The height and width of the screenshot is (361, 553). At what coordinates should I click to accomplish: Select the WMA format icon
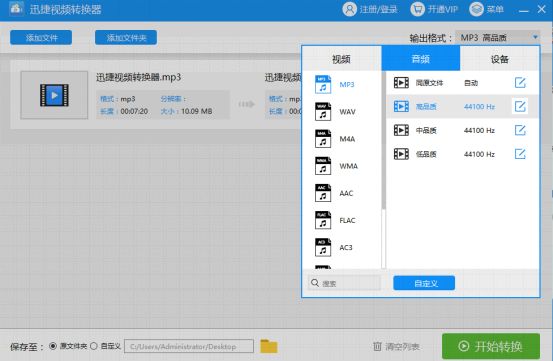coord(323,166)
